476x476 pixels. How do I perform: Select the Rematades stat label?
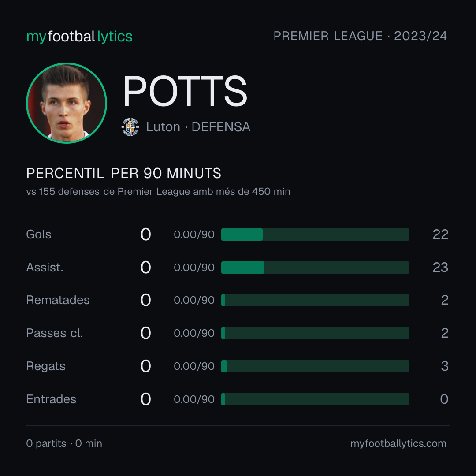pos(58,300)
